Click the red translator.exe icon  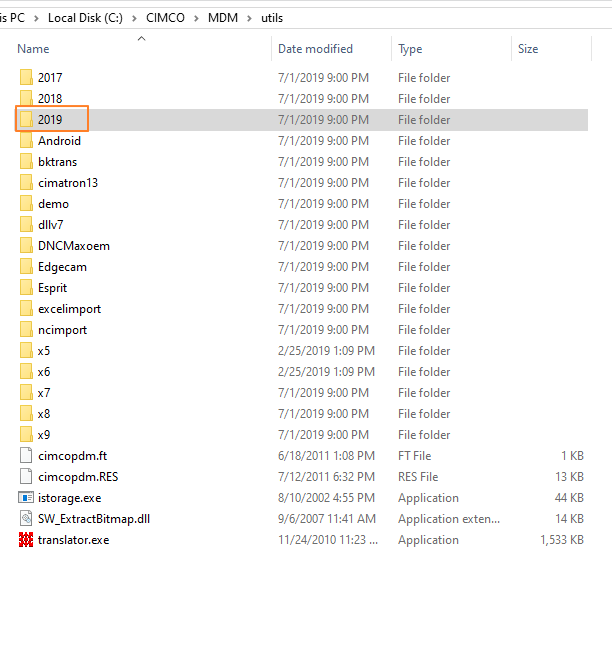point(26,540)
